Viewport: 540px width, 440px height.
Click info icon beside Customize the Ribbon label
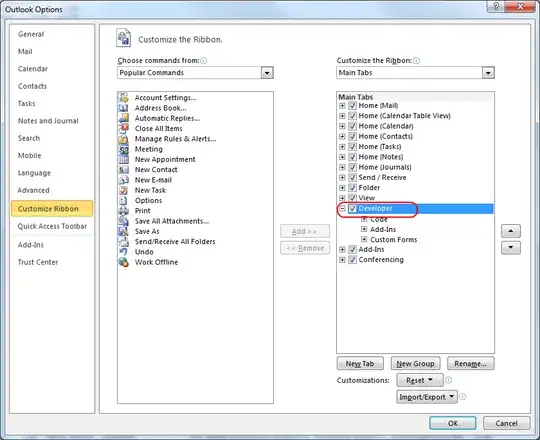tap(416, 61)
